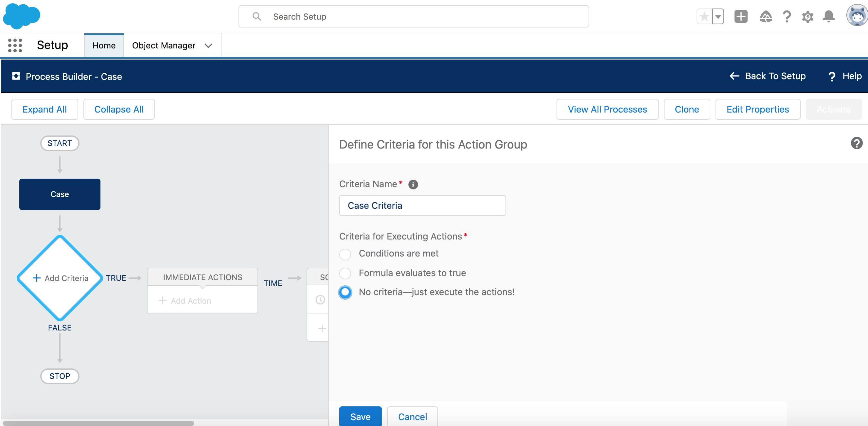This screenshot has height=426, width=868.
Task: Expand the Object Manager tab chevron
Action: (209, 45)
